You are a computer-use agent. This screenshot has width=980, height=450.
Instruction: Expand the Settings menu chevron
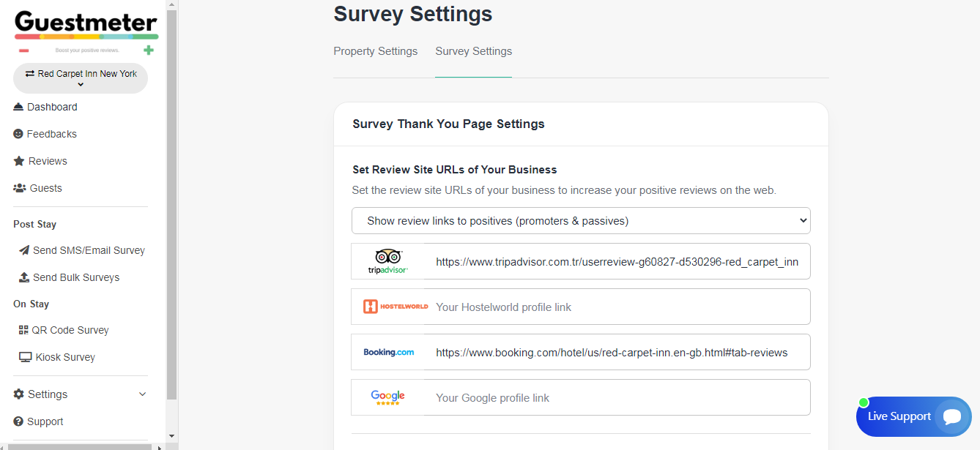[143, 394]
